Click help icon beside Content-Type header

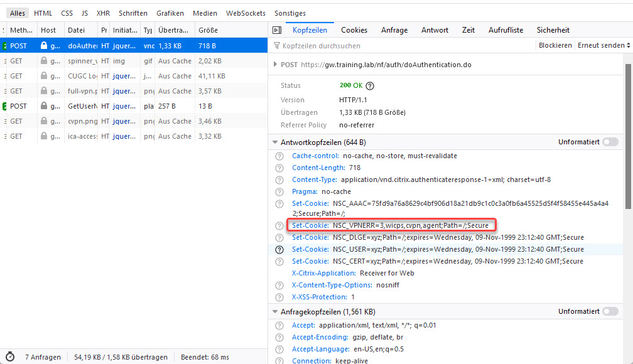pos(279,180)
